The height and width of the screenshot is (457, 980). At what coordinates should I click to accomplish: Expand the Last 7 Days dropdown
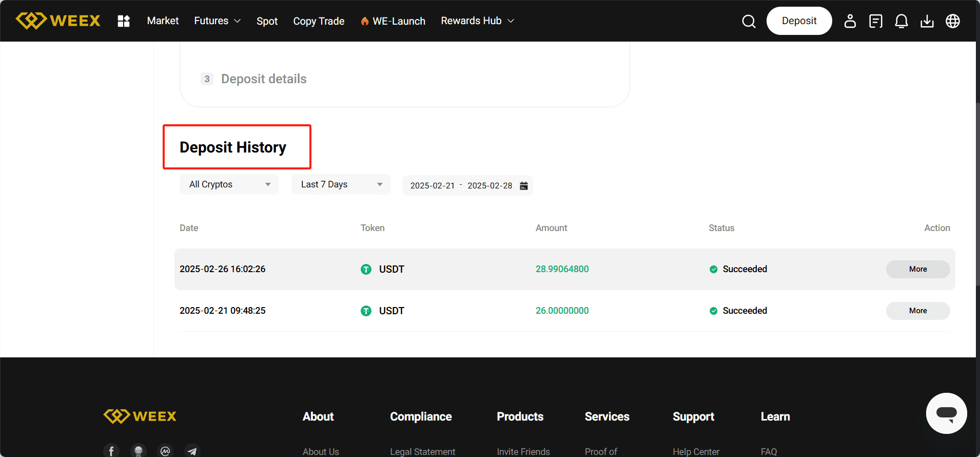[341, 184]
